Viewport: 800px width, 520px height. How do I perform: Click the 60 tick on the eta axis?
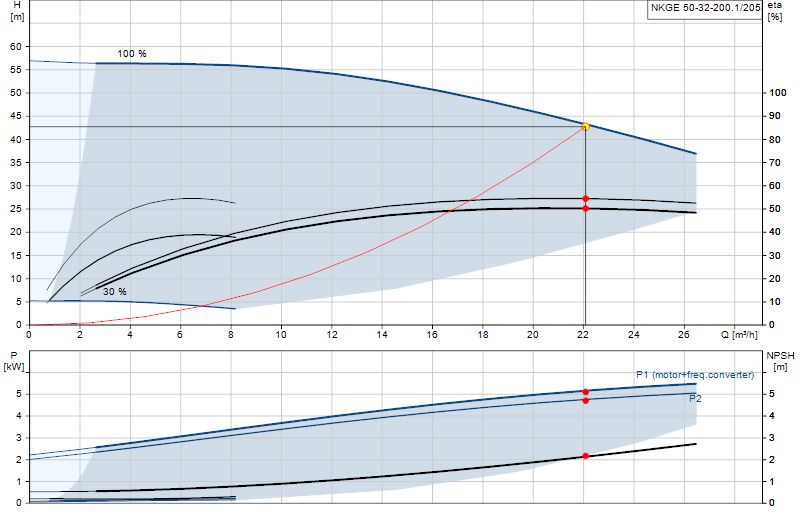(x=775, y=186)
